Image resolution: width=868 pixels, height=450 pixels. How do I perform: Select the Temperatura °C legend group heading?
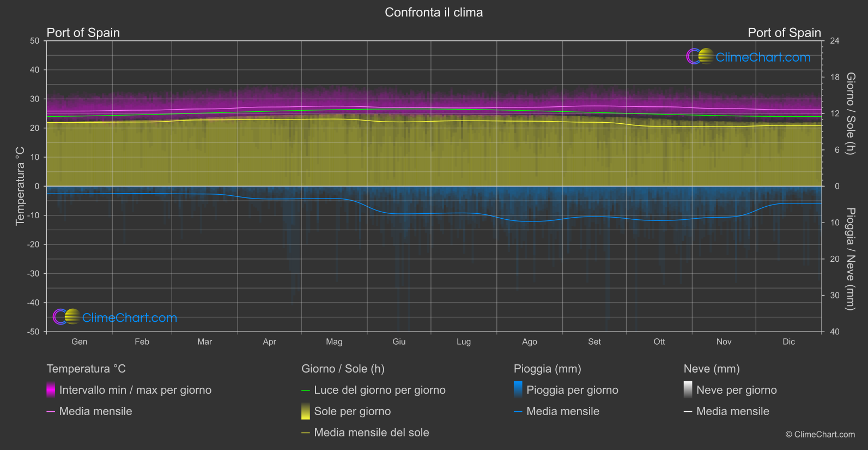click(86, 369)
